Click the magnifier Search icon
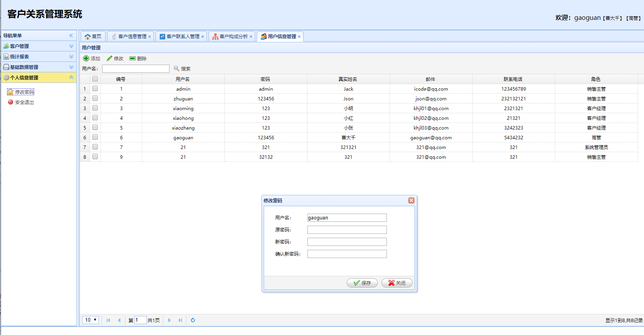Image resolution: width=644 pixels, height=335 pixels. click(176, 68)
